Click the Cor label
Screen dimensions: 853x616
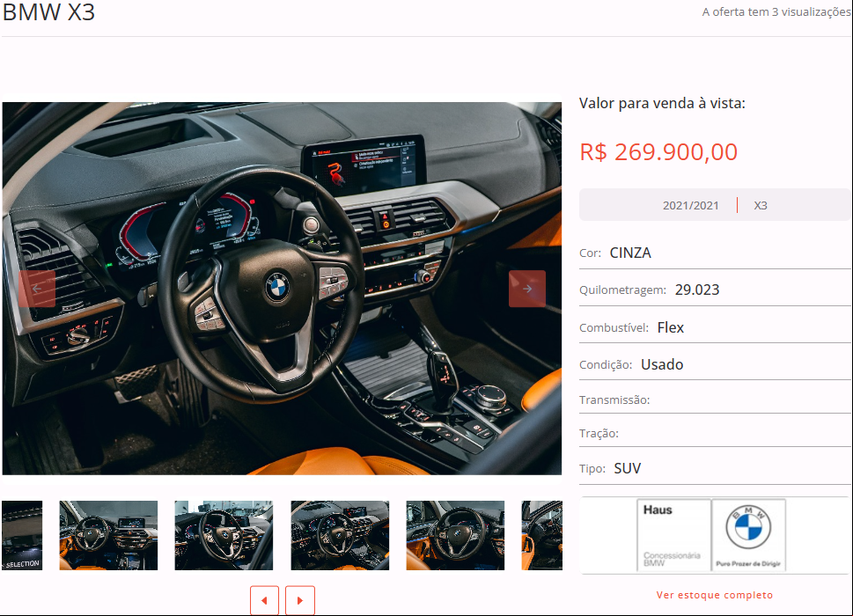click(591, 253)
